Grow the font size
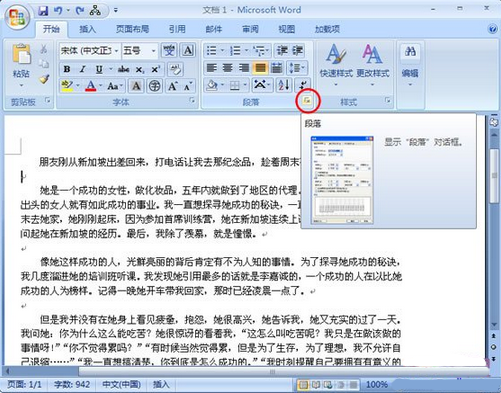Image resolution: width=501 pixels, height=393 pixels. click(x=173, y=86)
